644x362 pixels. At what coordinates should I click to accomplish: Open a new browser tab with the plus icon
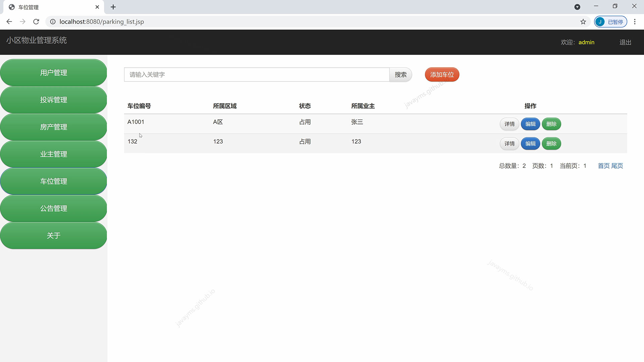[113, 7]
